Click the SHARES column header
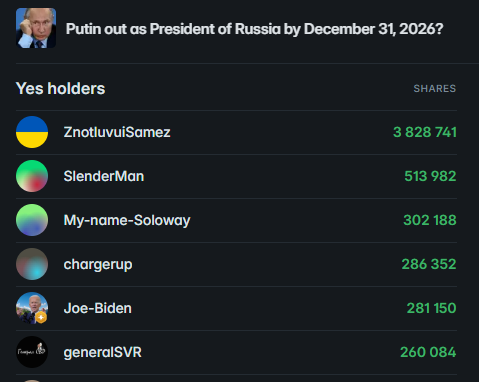Screen dimensions: 479x382 point(435,89)
